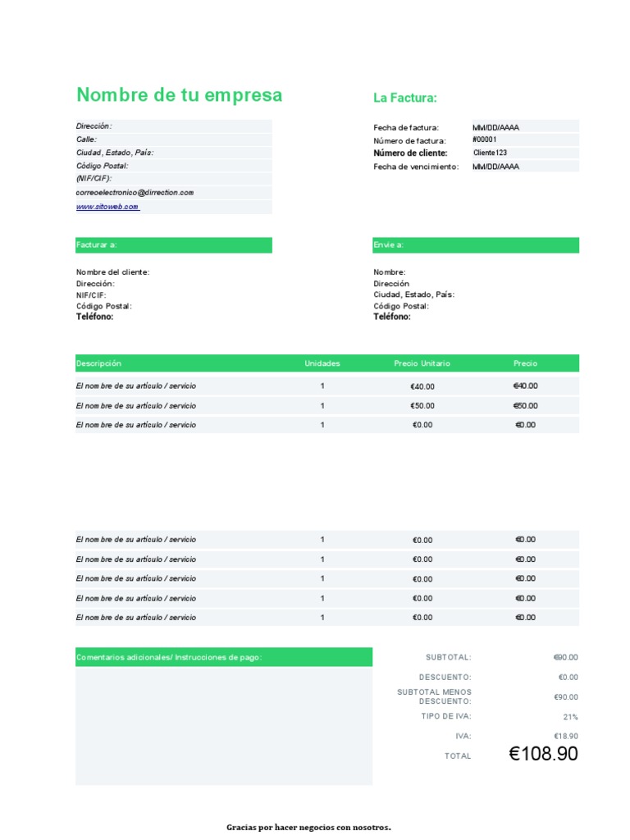Click the green 'Envíe a:' header bar

click(475, 245)
